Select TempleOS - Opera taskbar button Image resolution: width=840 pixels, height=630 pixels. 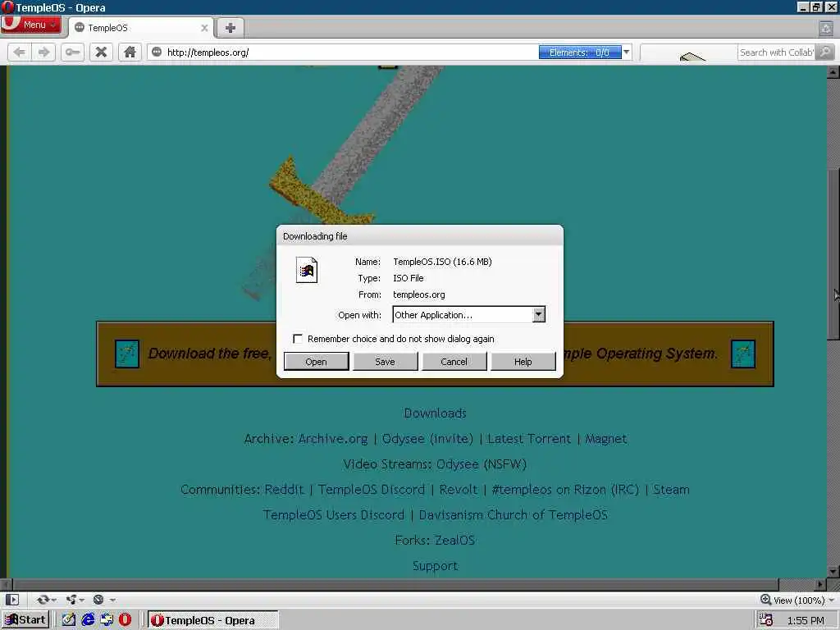coord(213,620)
